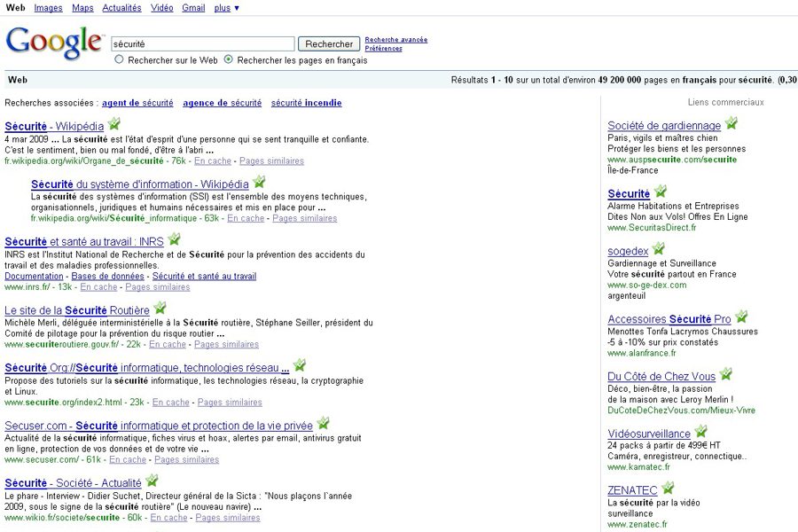Open 'Recherche avancée' link
Screen dimensions: 798x532
pos(395,39)
